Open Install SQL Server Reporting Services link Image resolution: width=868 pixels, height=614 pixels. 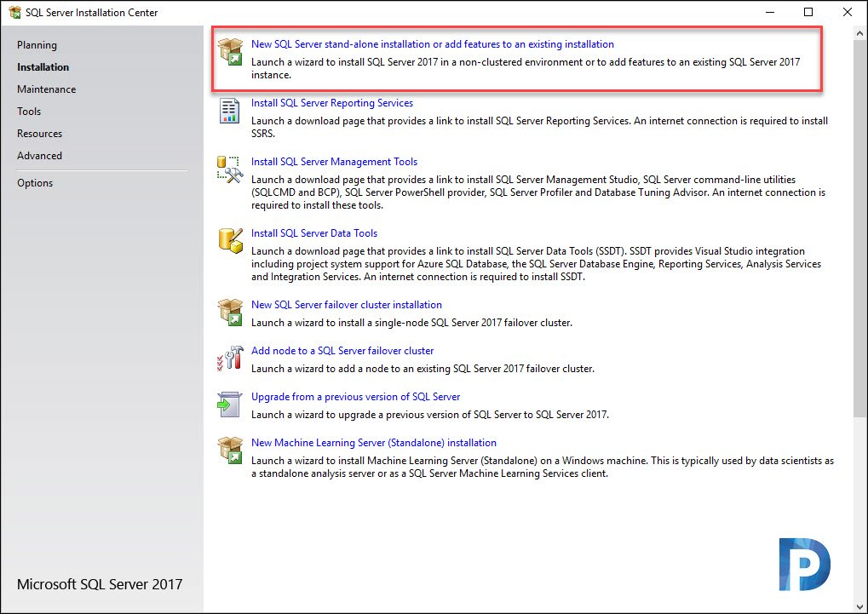pos(332,103)
